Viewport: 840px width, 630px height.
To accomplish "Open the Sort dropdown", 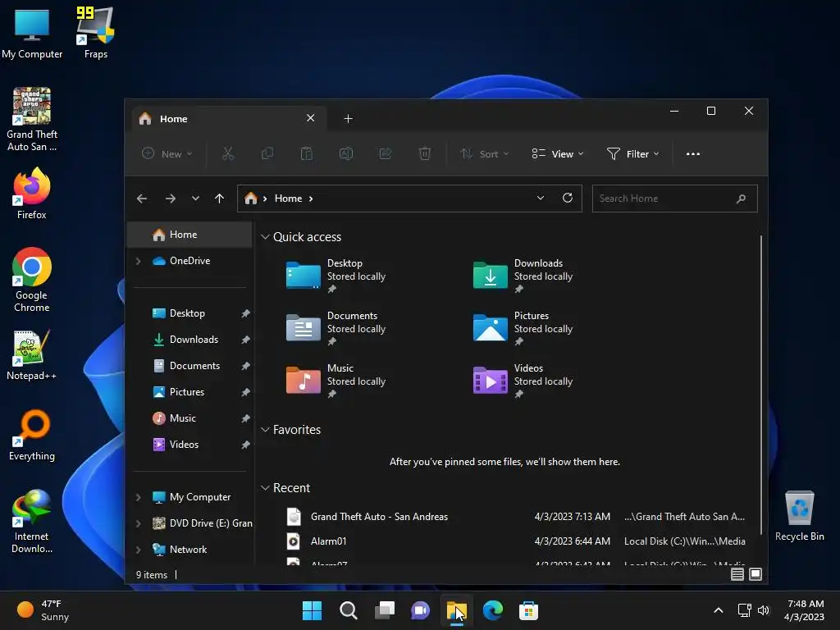I will pyautogui.click(x=484, y=153).
